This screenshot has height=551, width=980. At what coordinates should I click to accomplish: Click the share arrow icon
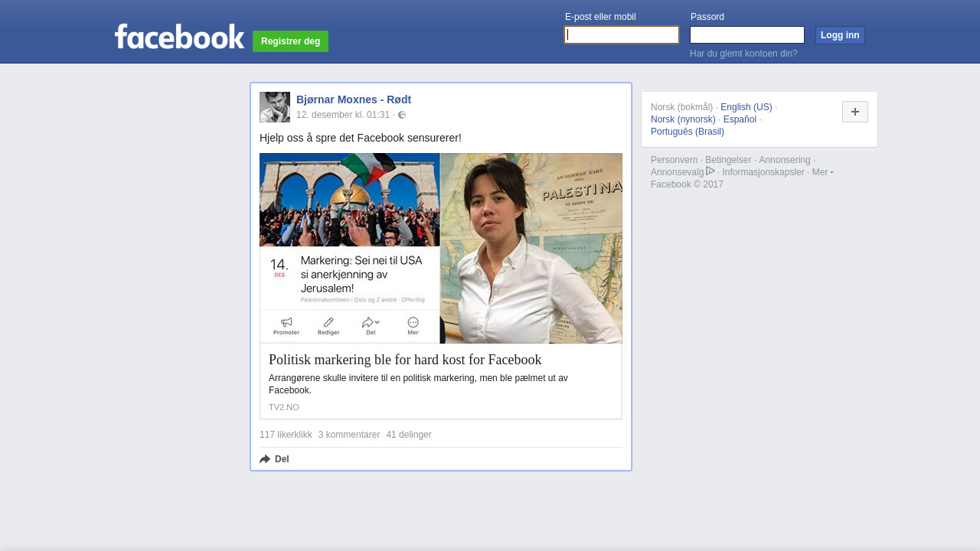tap(265, 459)
